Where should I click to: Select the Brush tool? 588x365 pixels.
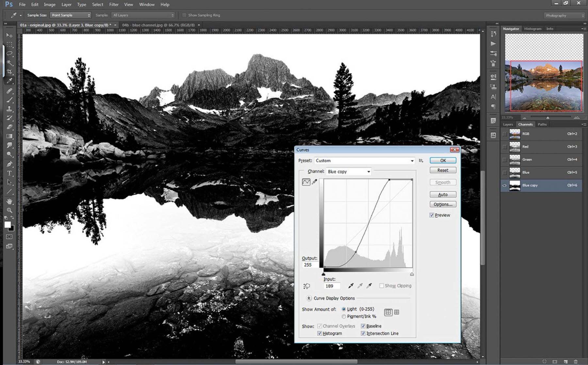[9, 100]
